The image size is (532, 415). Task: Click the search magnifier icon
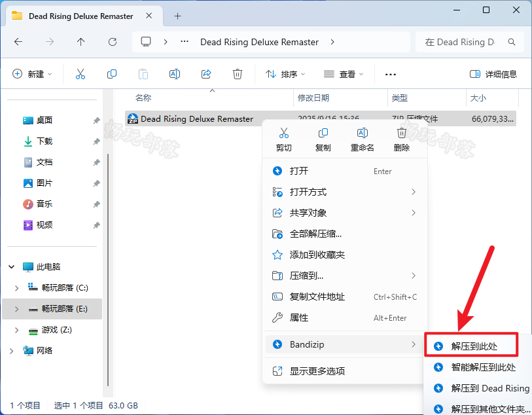tap(512, 42)
